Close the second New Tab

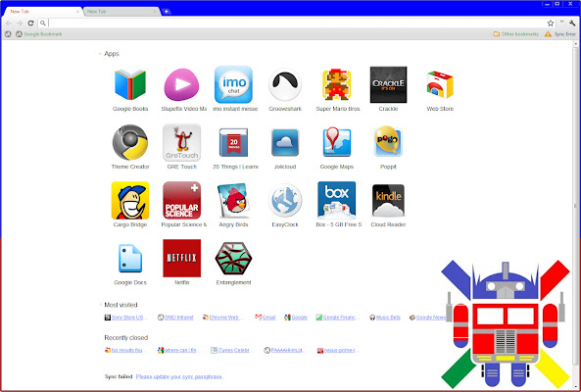tap(155, 12)
